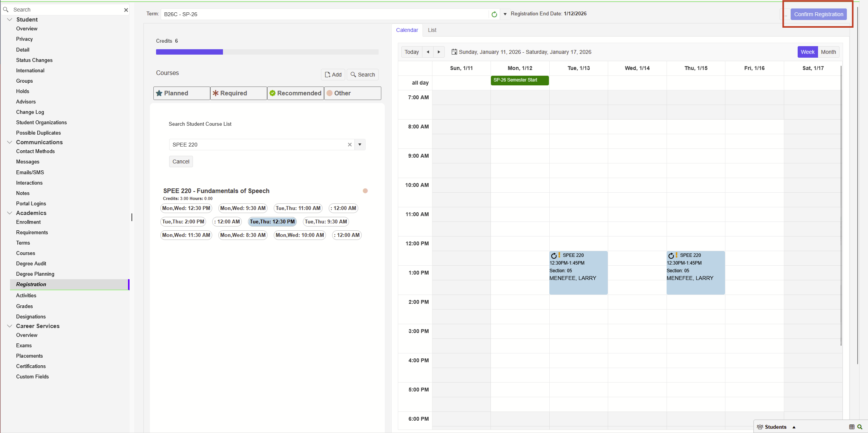Toggle the Recommended course filter
868x433 pixels.
coord(295,93)
